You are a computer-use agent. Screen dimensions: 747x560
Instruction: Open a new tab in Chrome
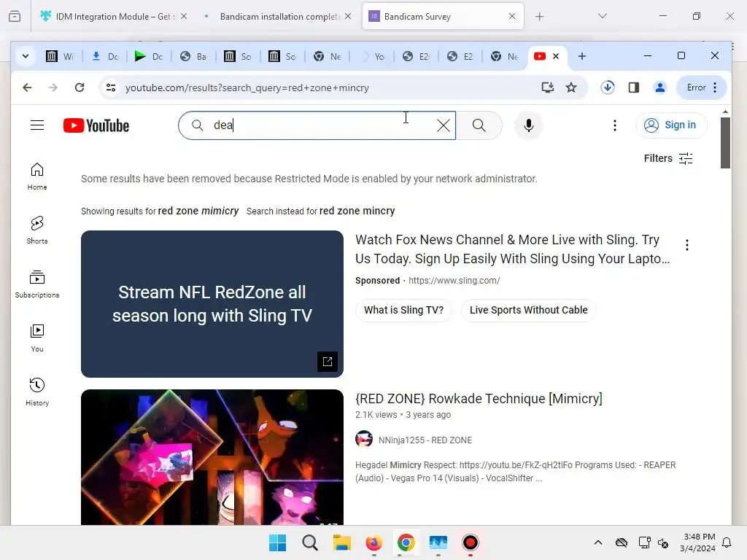[x=581, y=56]
